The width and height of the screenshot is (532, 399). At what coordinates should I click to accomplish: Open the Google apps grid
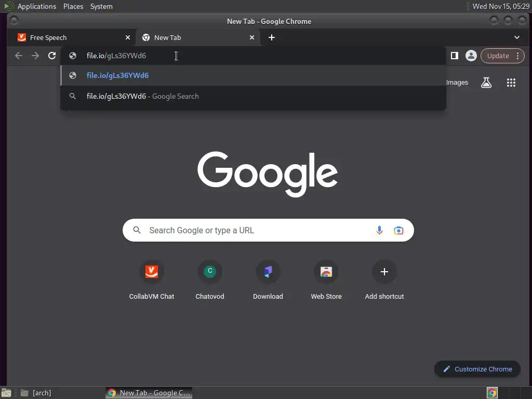(x=511, y=83)
